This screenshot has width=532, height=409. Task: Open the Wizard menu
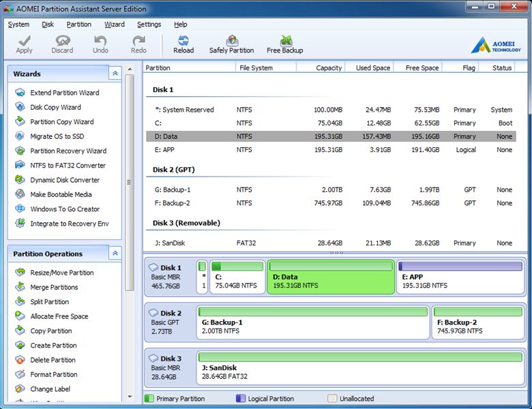[x=115, y=25]
